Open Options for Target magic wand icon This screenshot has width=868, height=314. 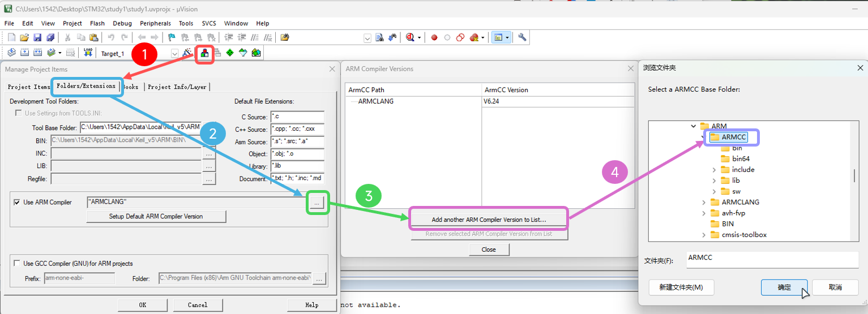[x=187, y=53]
